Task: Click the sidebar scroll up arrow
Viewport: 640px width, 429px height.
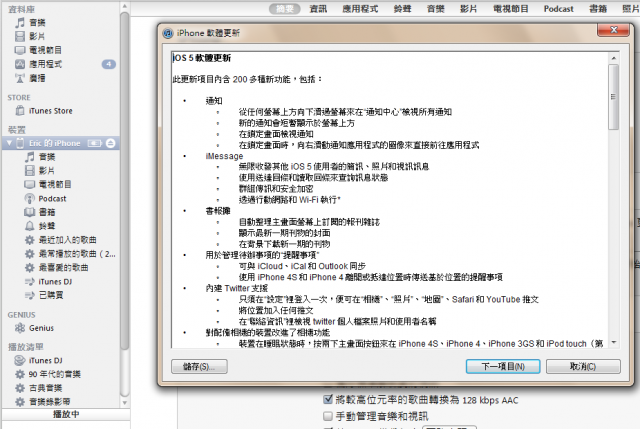Action: (125, 7)
